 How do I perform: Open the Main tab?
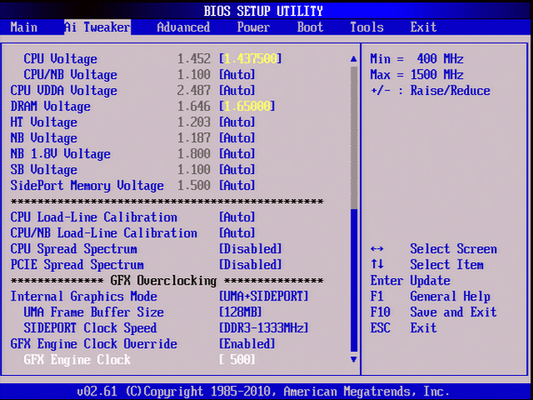[24, 27]
